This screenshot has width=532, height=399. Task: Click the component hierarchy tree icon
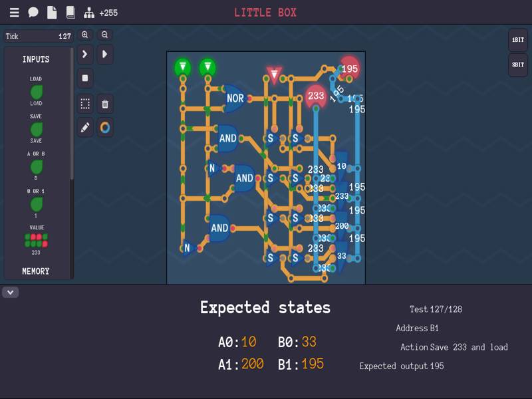89,13
